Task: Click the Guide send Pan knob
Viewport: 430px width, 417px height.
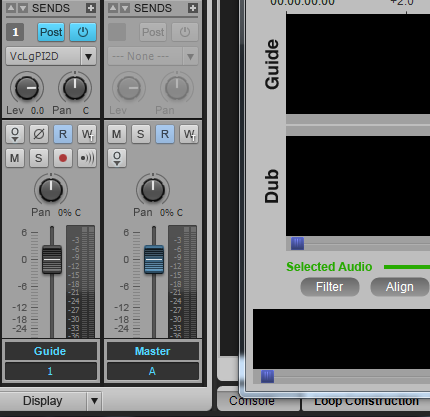Action: point(75,88)
